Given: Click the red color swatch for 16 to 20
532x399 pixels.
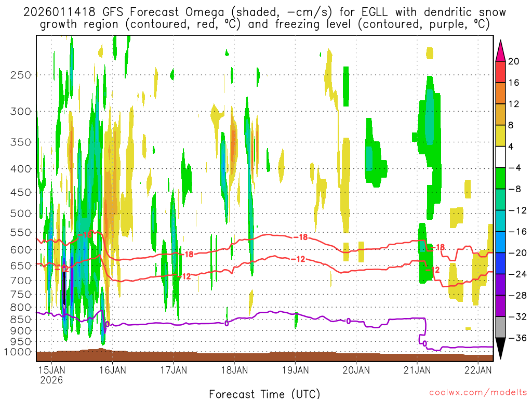Looking at the screenshot, I should 500,72.
